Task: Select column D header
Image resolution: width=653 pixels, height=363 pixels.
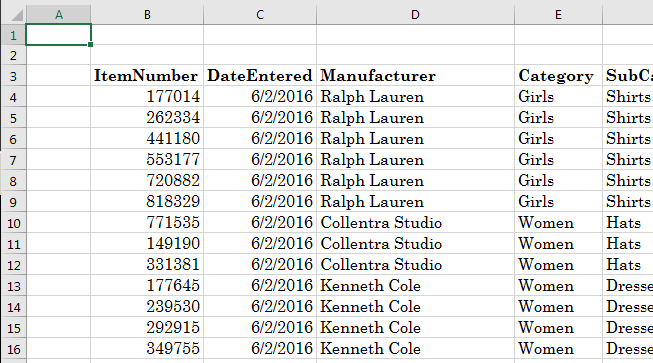Action: pos(415,15)
